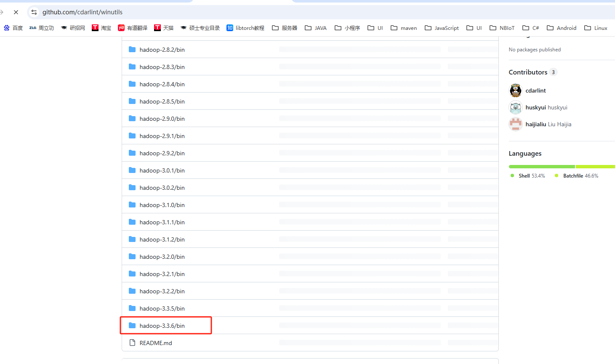Screen dimensions: 615x364
Task: Click the 'No packages published' text
Action: pyautogui.click(x=535, y=50)
